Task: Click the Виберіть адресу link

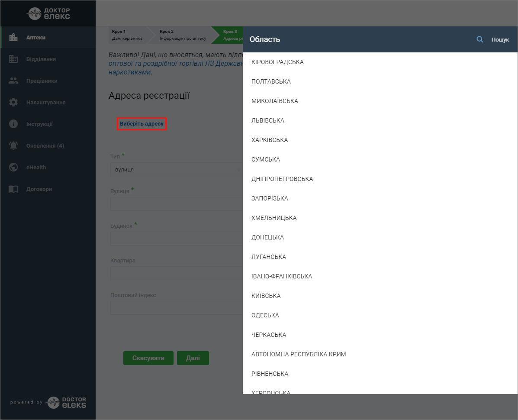Action: pos(142,123)
